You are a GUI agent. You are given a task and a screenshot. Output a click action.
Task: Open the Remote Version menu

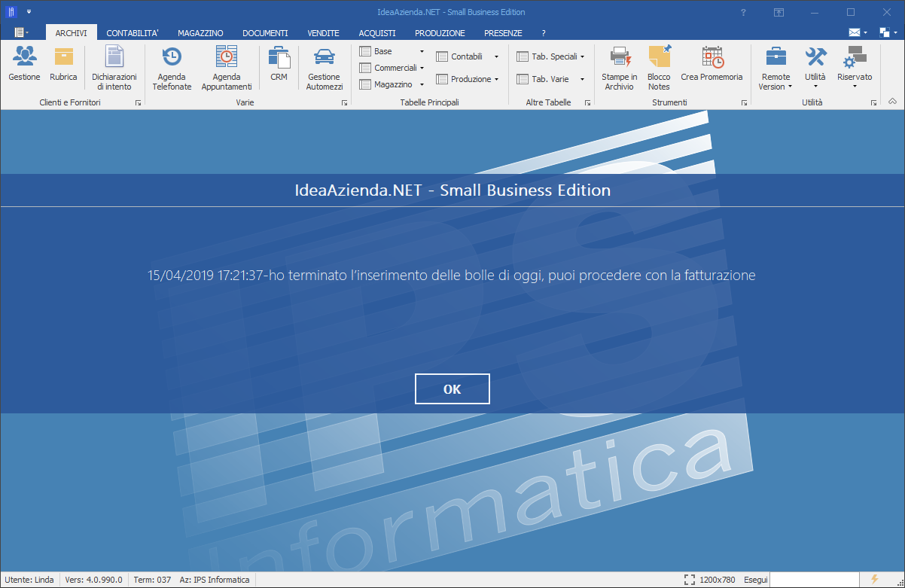775,69
